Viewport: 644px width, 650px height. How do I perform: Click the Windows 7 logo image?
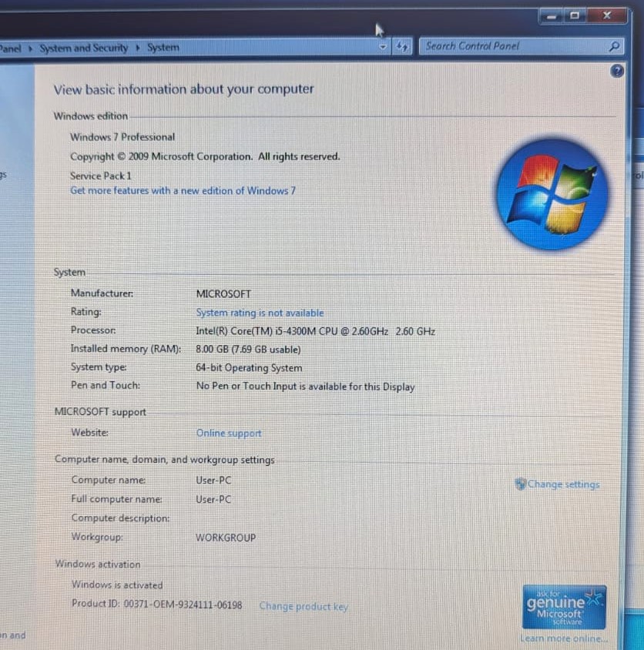tap(552, 194)
